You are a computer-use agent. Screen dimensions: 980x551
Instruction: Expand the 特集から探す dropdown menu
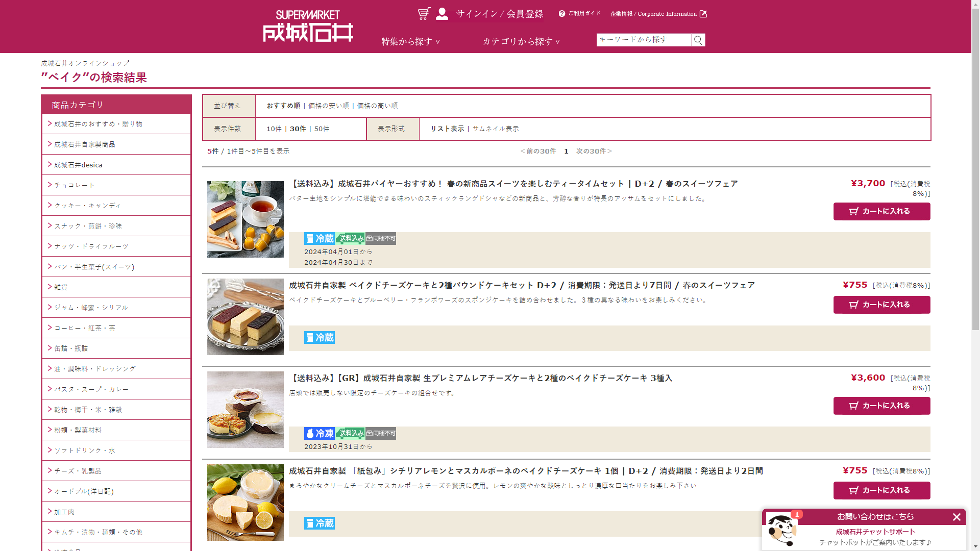[411, 41]
